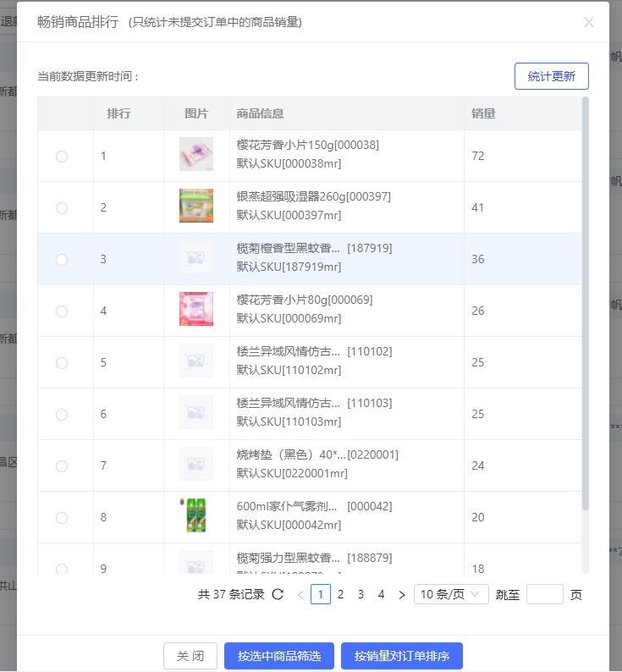Click the refresh records icon
Viewport: 622px width, 672px height.
(278, 594)
